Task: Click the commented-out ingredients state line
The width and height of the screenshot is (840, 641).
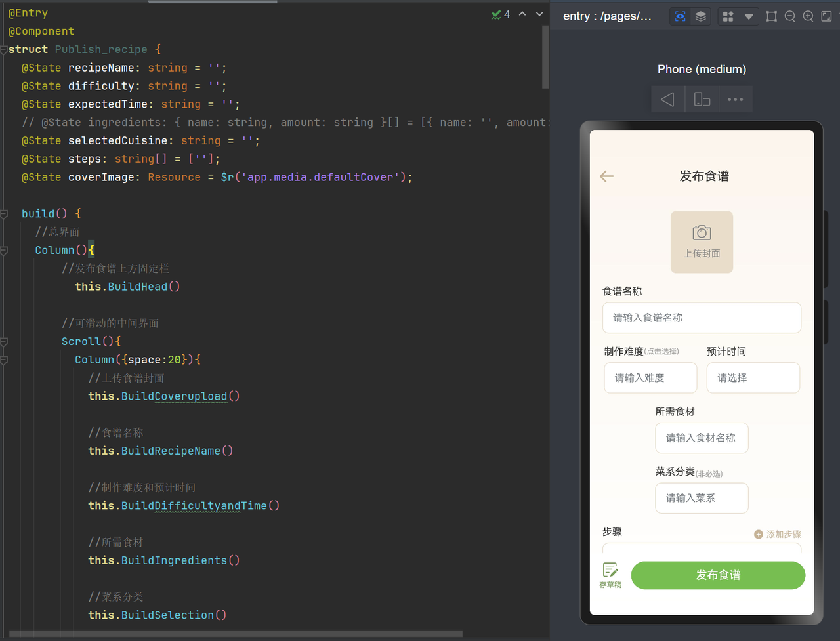Action: tap(285, 123)
